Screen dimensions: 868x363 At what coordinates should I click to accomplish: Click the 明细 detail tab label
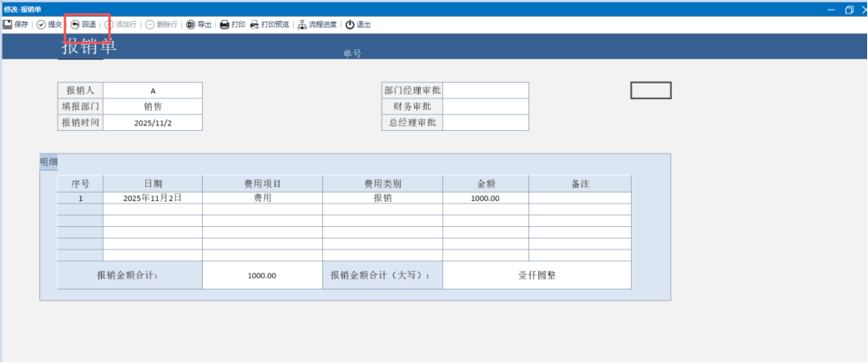tap(48, 162)
